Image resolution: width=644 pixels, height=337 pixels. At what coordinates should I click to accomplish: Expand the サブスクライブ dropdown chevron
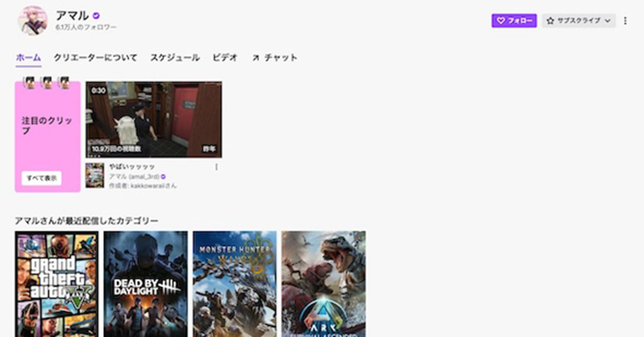[608, 21]
